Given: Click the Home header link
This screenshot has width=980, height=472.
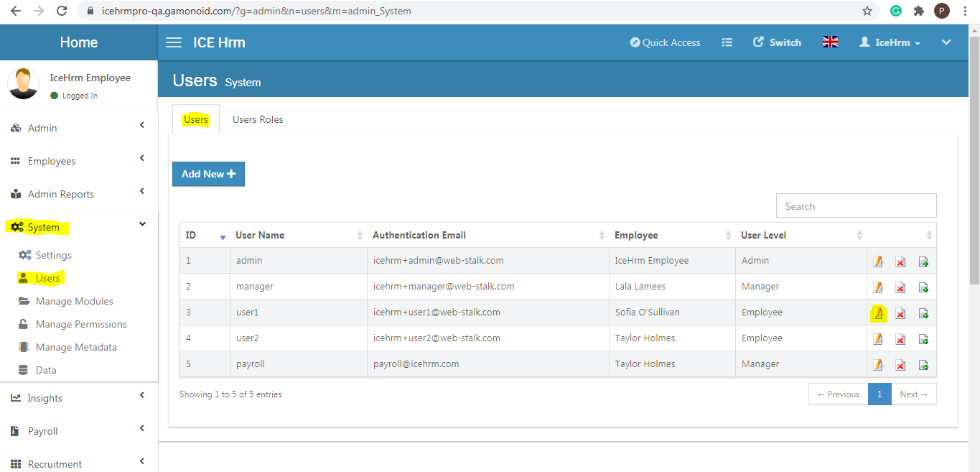Looking at the screenshot, I should (79, 42).
